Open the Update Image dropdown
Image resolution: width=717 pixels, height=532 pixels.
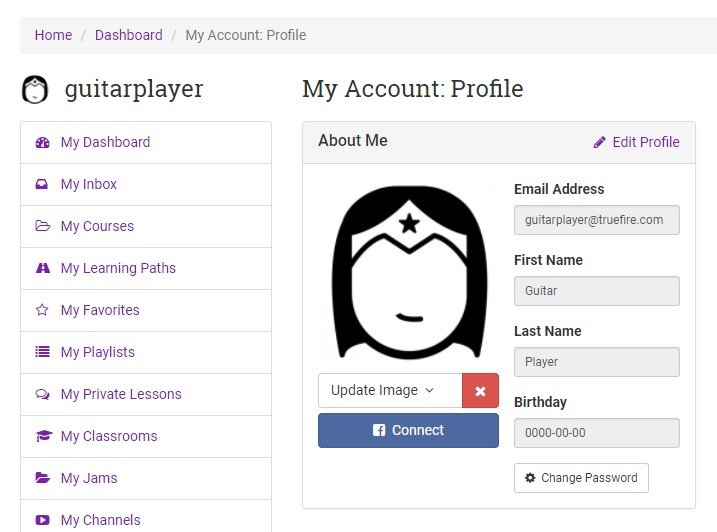click(390, 391)
